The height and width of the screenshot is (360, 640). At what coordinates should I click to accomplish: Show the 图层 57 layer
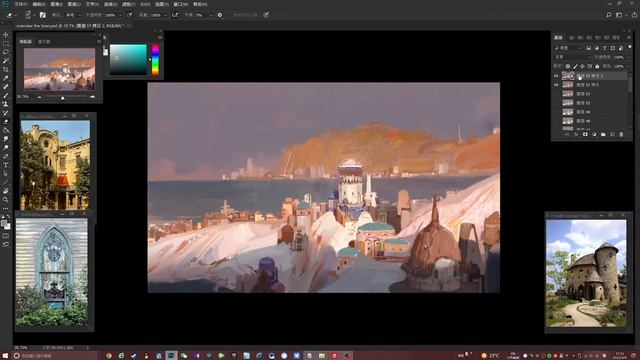[556, 94]
